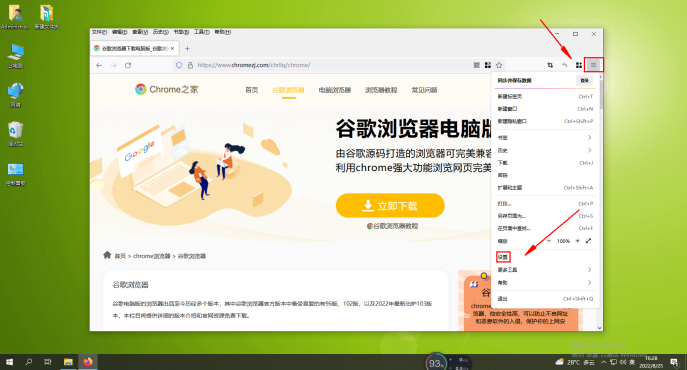
Task: Click the page scrollbar down arrow
Action: [x=600, y=327]
